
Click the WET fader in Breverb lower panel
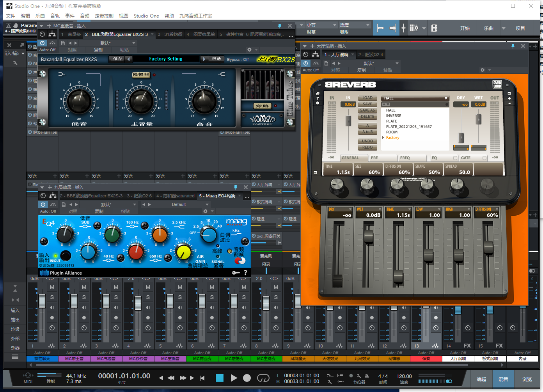[368, 236]
